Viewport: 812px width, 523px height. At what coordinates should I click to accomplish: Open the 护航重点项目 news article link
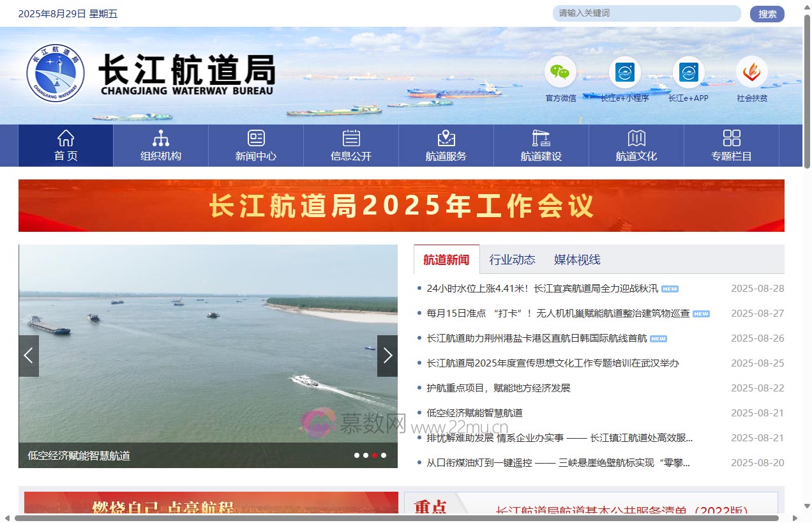[x=498, y=388]
